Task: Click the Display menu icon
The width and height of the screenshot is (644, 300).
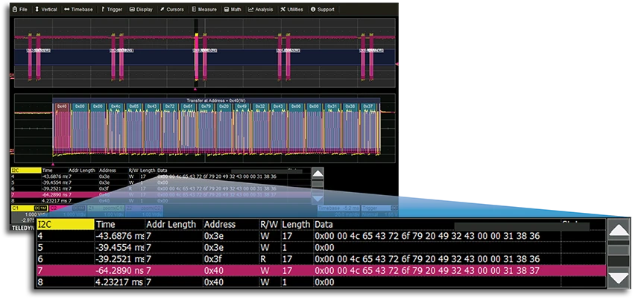Action: (132, 10)
